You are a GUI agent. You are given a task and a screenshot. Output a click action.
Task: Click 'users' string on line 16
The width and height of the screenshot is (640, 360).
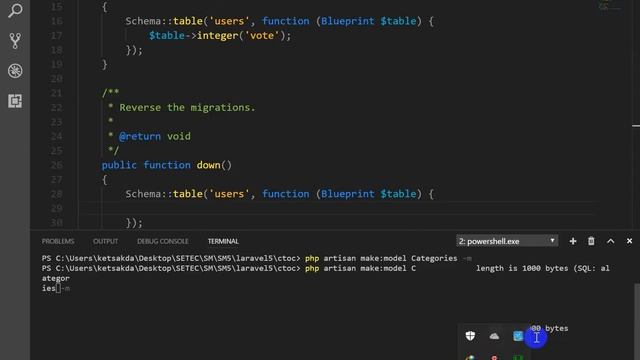(x=229, y=21)
